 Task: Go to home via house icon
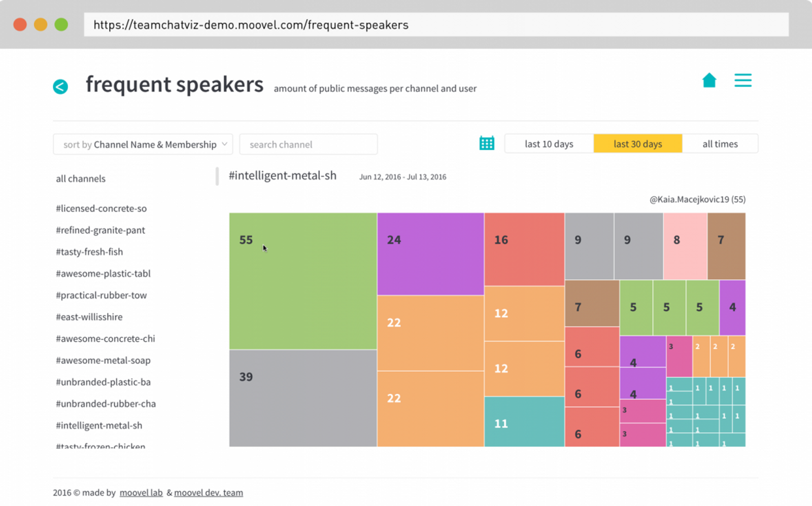[x=709, y=80]
